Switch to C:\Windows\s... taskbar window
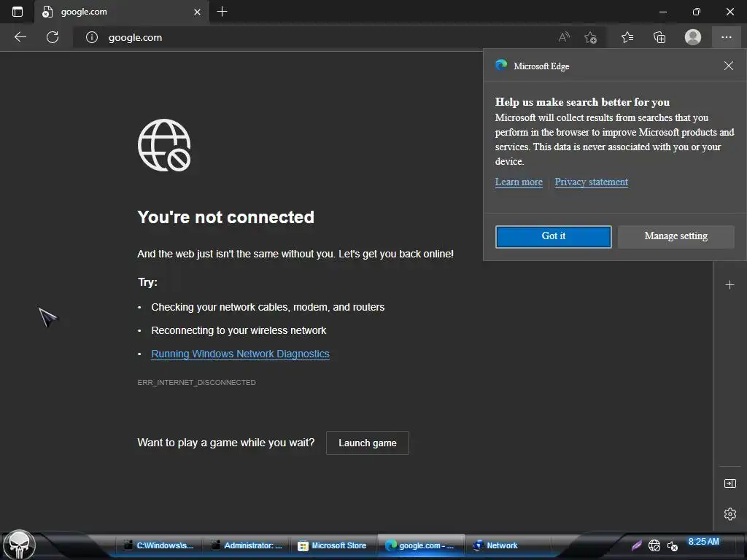 [158, 545]
